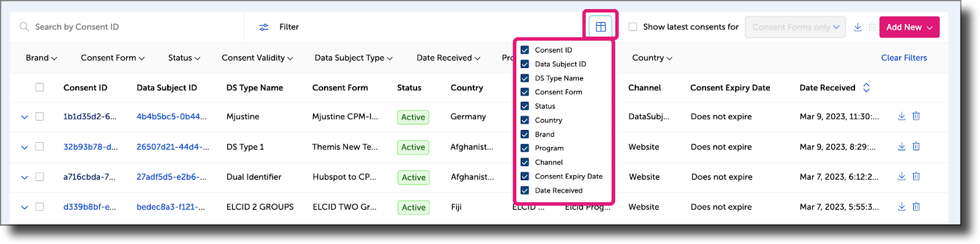Delete the Mjustine consent row
Viewport: 980px width, 244px height.
[916, 116]
